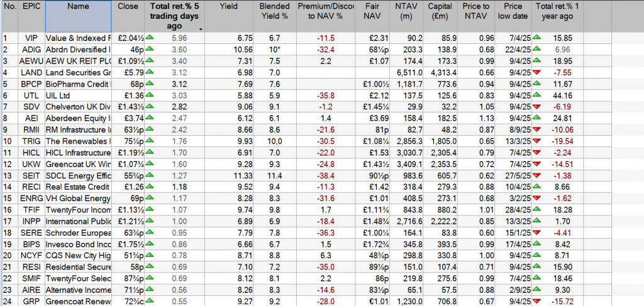Click the Yield column header

(x=229, y=17)
